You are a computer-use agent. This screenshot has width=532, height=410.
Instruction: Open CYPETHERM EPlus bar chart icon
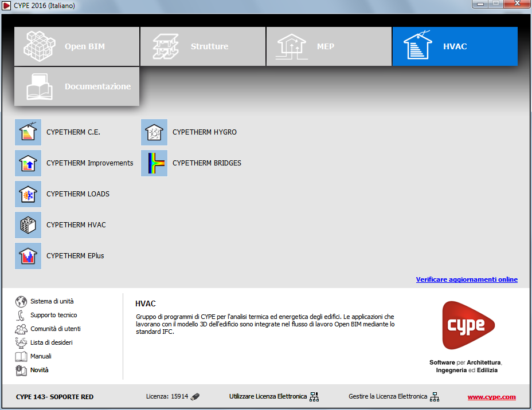pos(28,256)
